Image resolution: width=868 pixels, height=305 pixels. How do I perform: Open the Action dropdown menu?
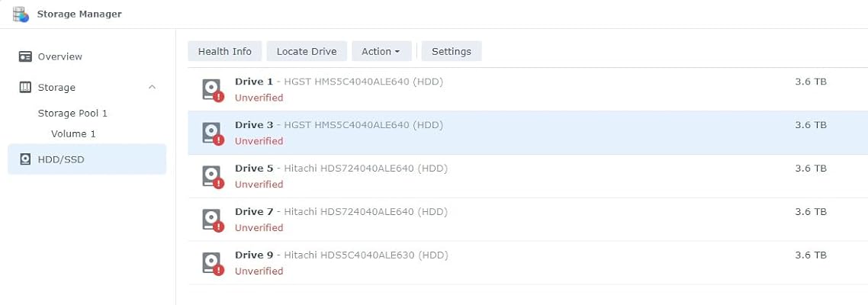[x=381, y=51]
